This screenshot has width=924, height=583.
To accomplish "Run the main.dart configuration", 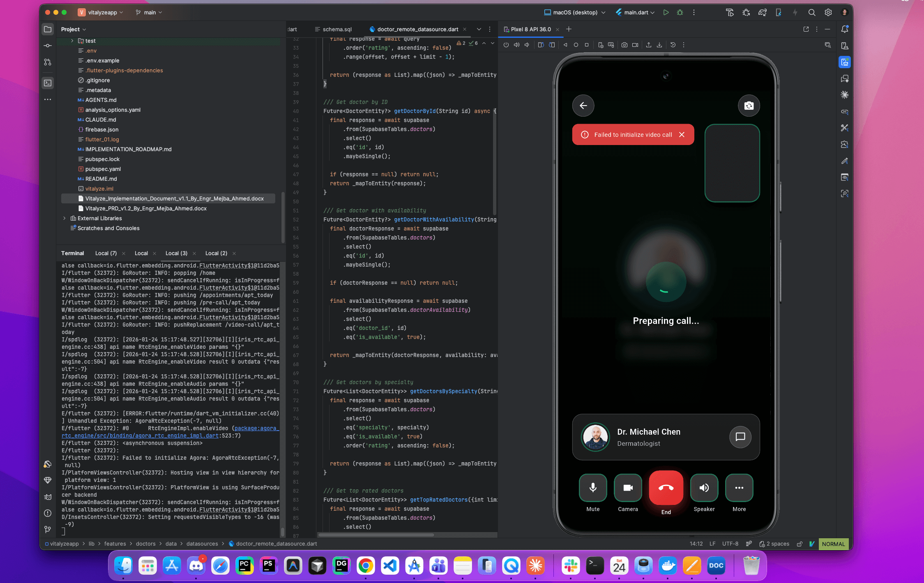I will pos(666,12).
